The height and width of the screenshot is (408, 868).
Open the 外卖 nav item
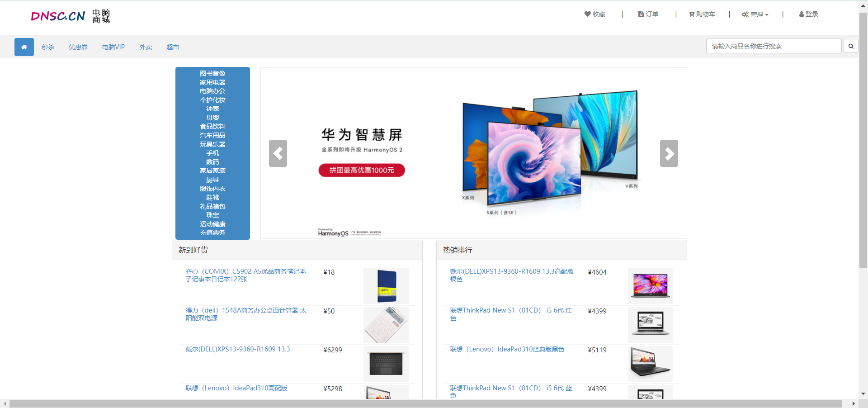146,47
